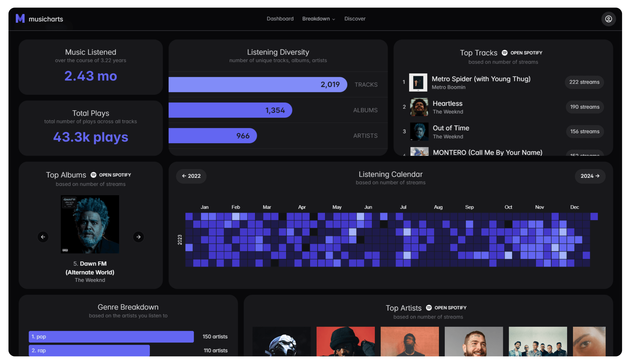The width and height of the screenshot is (630, 364).
Task: Expand the Breakdown dropdown menu
Action: [x=319, y=19]
